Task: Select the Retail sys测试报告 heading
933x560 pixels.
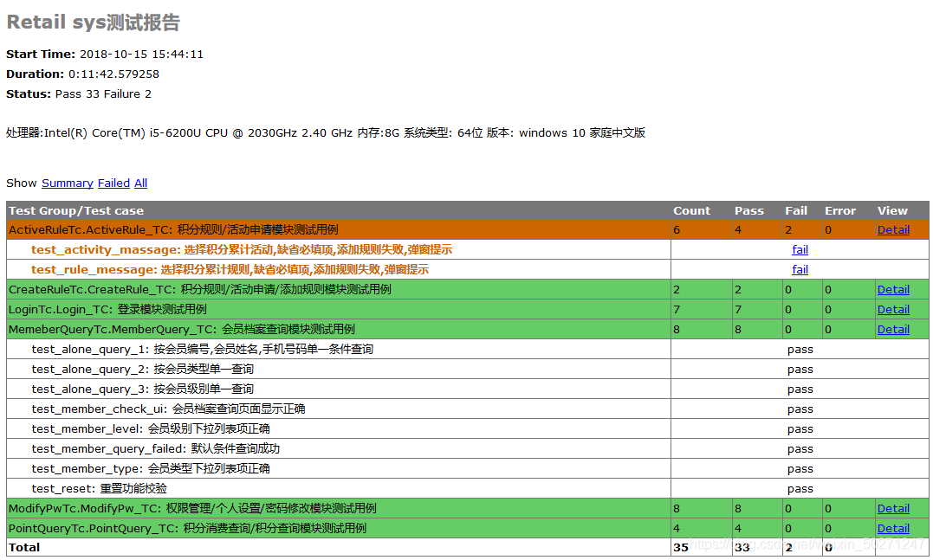Action: 93,23
